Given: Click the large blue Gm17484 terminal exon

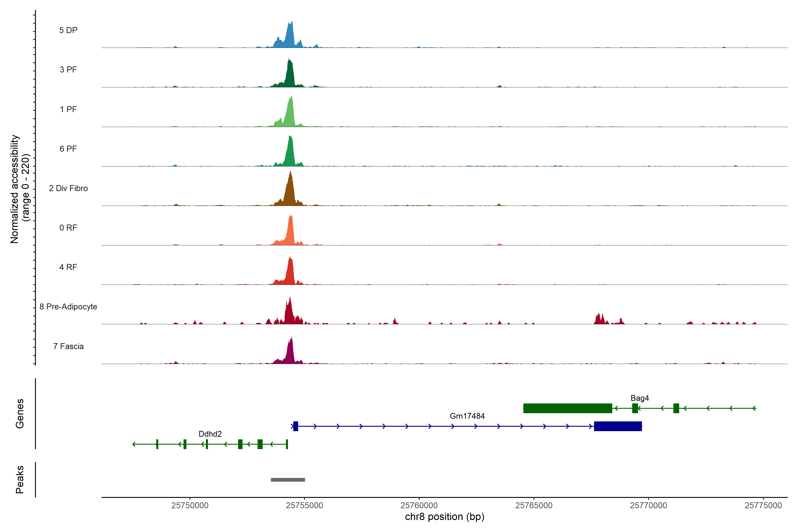Looking at the screenshot, I should (x=618, y=426).
